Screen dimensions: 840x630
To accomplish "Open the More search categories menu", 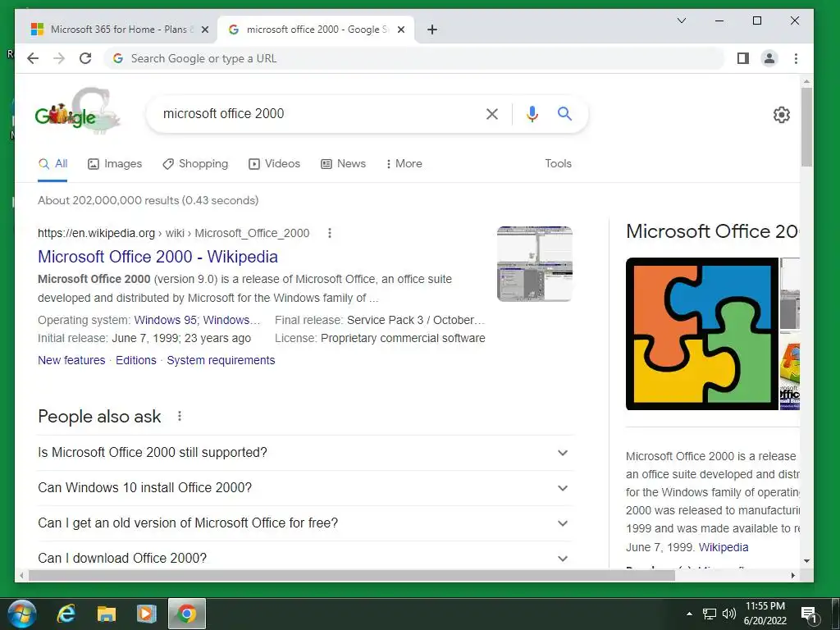I will pos(404,164).
